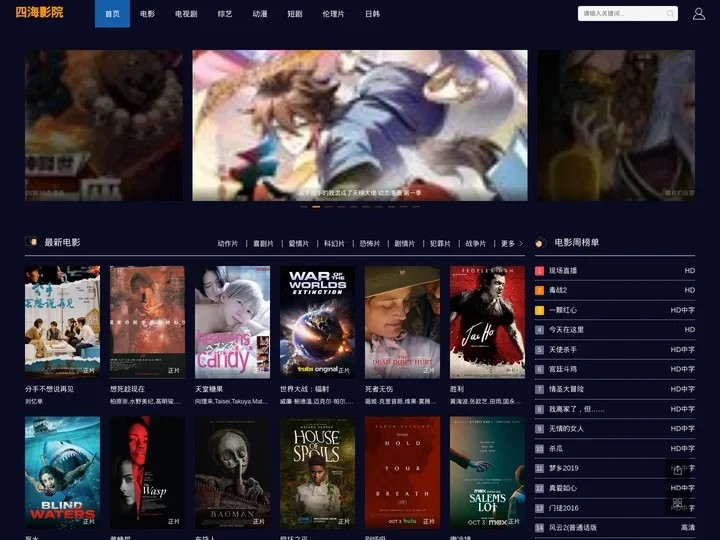Filter latest movies by 战争片
Screen dimensions: 720x540
[475, 243]
